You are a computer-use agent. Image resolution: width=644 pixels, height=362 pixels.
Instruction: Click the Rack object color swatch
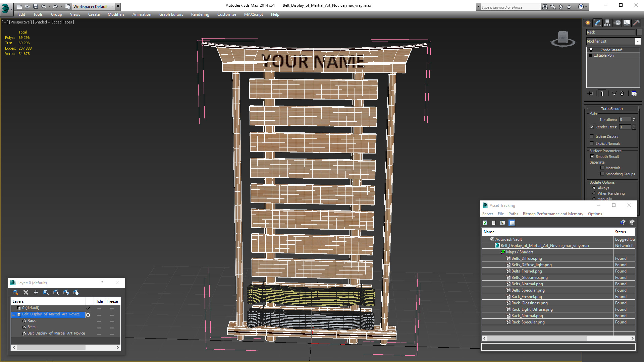(x=639, y=32)
